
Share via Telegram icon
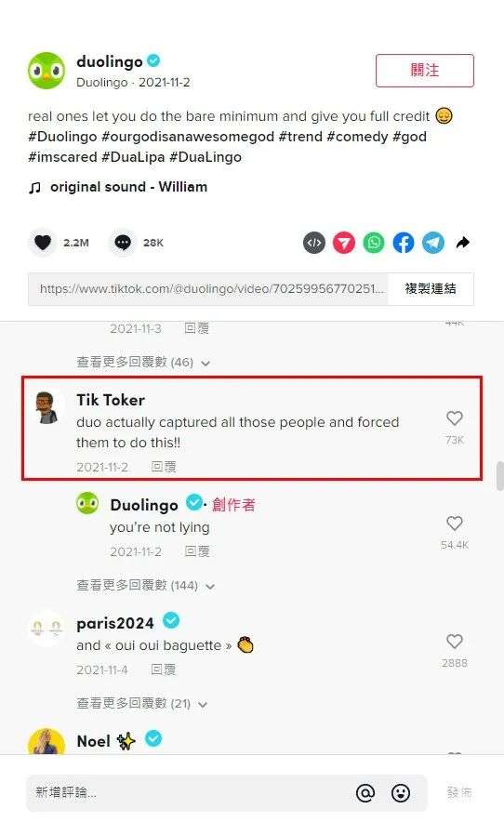pos(433,243)
